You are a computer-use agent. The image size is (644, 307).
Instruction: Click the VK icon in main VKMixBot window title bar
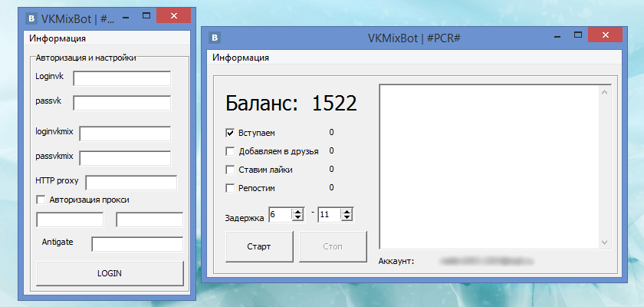[215, 38]
